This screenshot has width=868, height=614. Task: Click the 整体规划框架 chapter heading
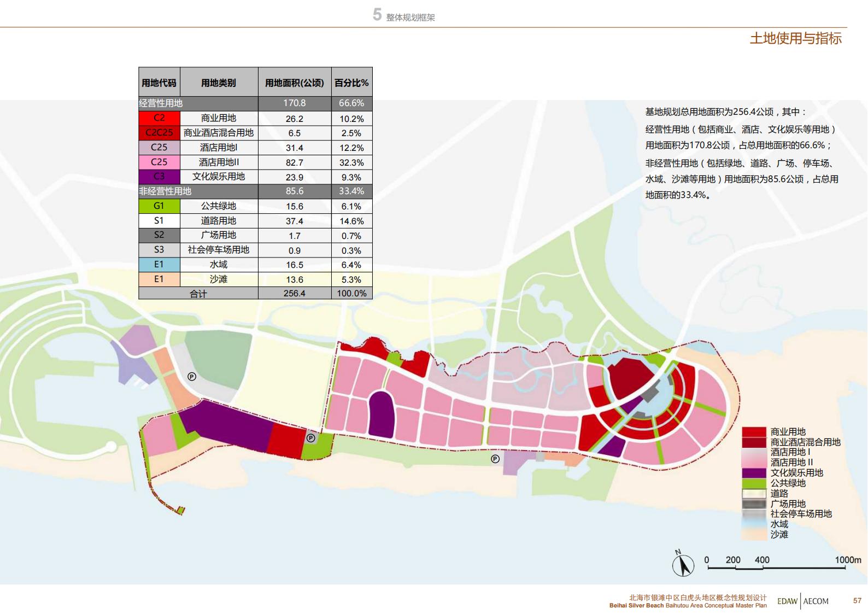coord(410,17)
